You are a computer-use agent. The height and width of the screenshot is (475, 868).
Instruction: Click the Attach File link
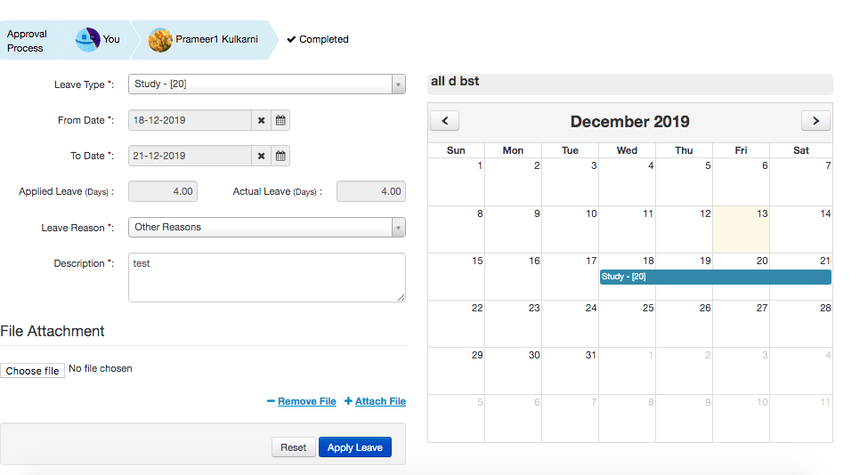(x=380, y=401)
